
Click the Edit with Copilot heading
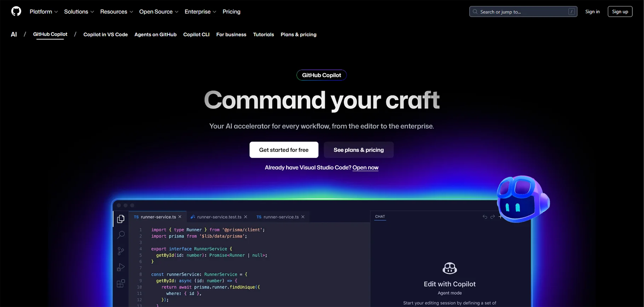click(x=450, y=284)
